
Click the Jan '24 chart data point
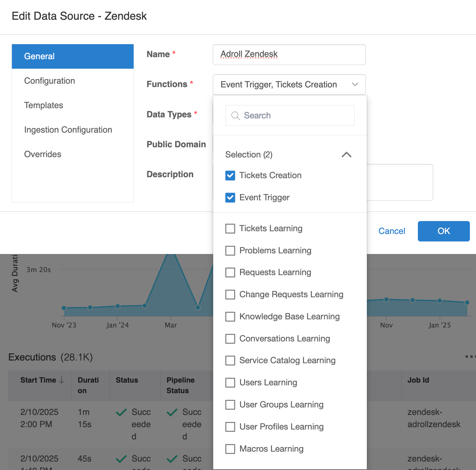click(118, 306)
